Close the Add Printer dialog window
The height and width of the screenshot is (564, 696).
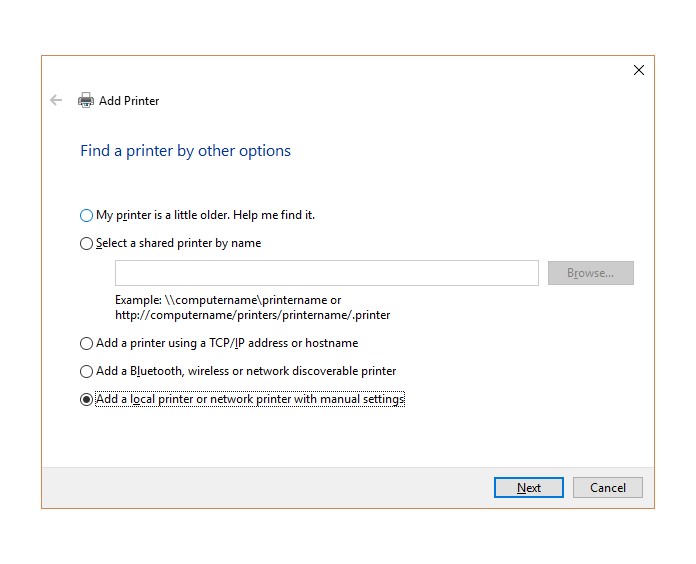point(639,70)
